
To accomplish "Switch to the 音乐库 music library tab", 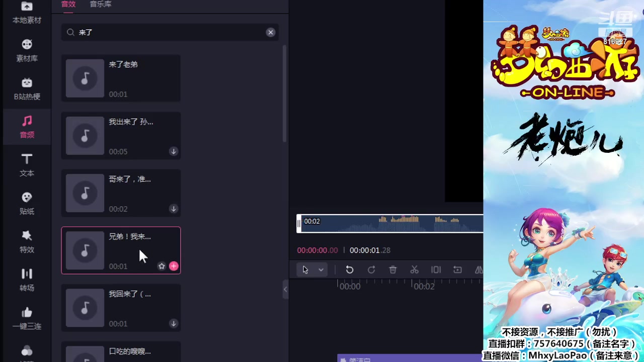I will pyautogui.click(x=101, y=5).
